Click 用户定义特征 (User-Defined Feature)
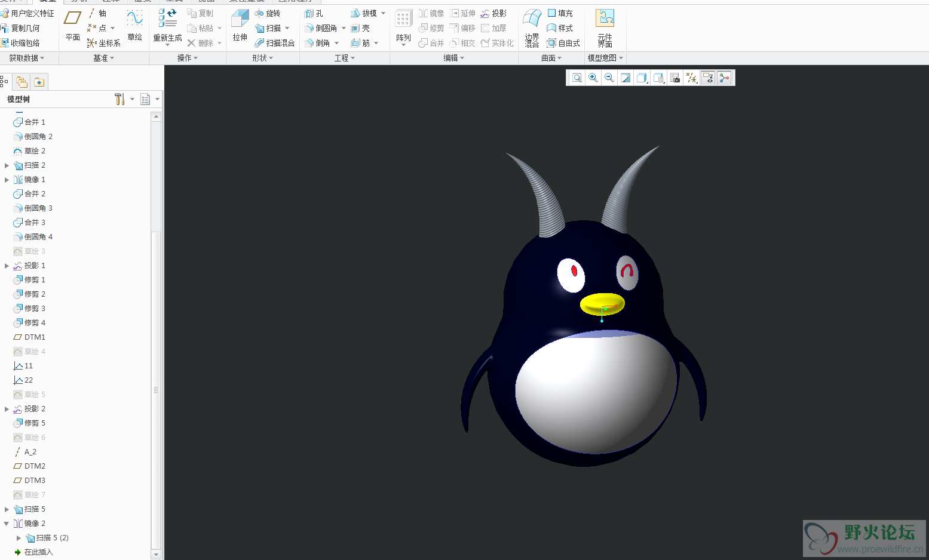This screenshot has width=929, height=560. coord(27,13)
